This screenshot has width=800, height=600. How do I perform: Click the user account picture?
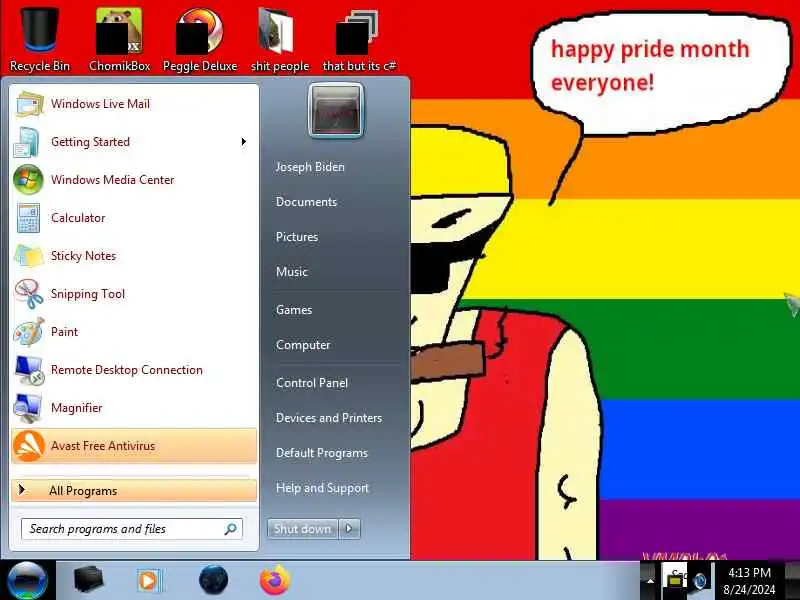click(336, 111)
